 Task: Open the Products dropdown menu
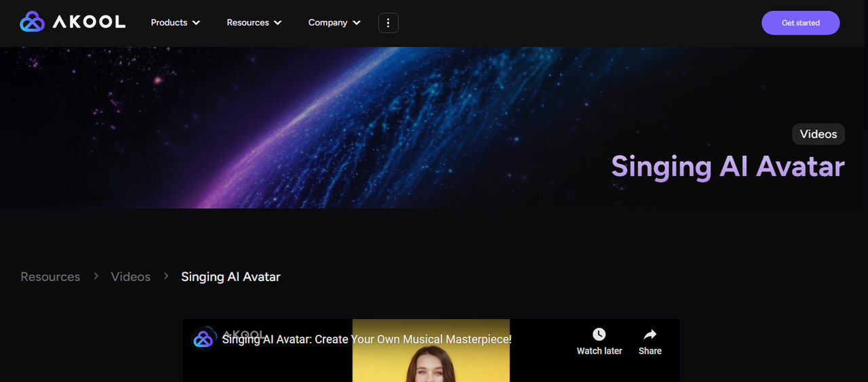click(x=176, y=22)
